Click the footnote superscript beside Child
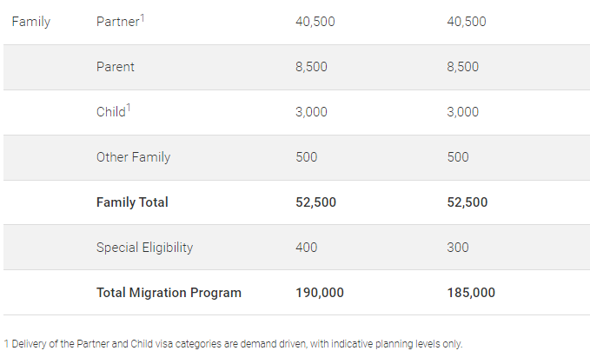This screenshot has width=590, height=364. [x=129, y=108]
